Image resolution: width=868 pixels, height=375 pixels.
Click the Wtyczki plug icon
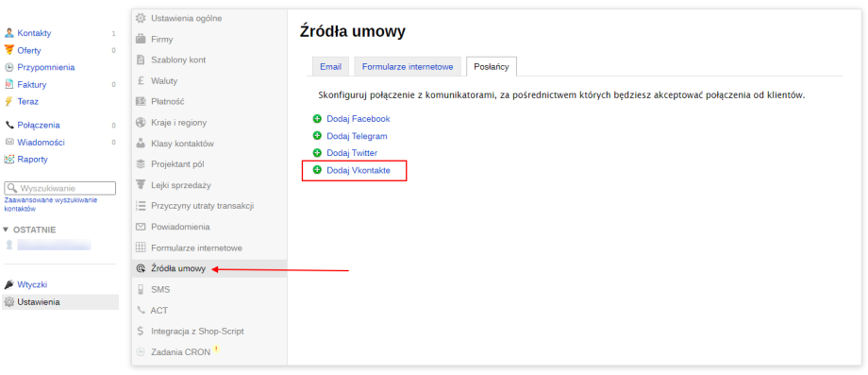[8, 284]
